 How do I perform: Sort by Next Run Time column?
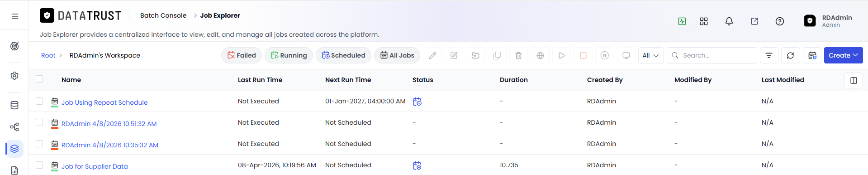pos(348,80)
